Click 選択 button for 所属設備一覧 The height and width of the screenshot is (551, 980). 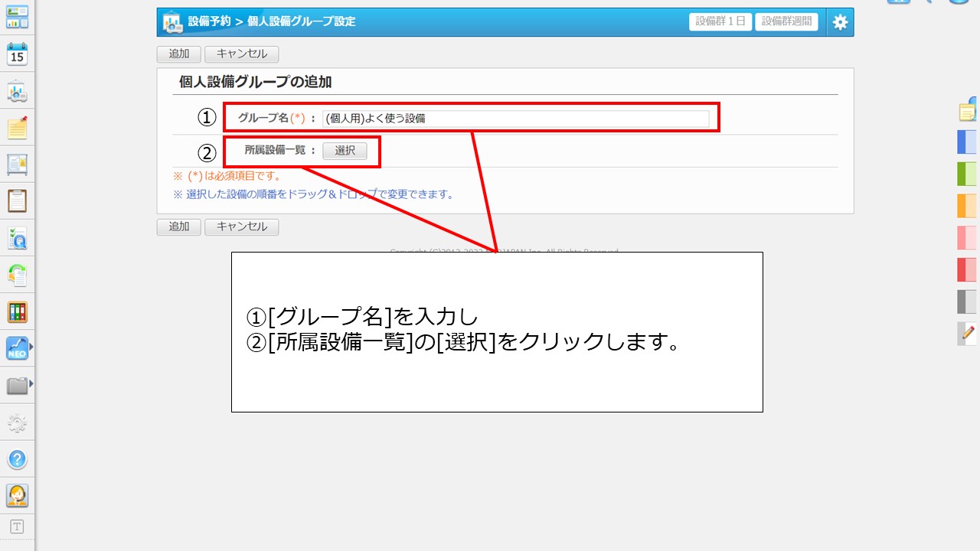(345, 152)
